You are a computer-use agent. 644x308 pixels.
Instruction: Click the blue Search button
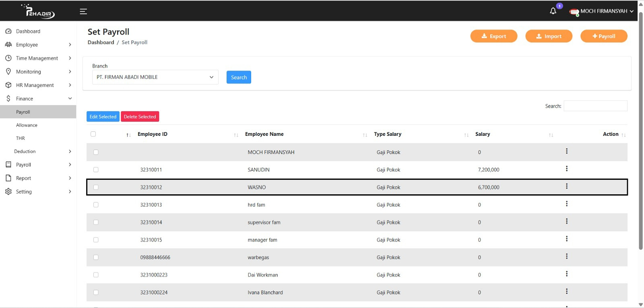tap(239, 77)
